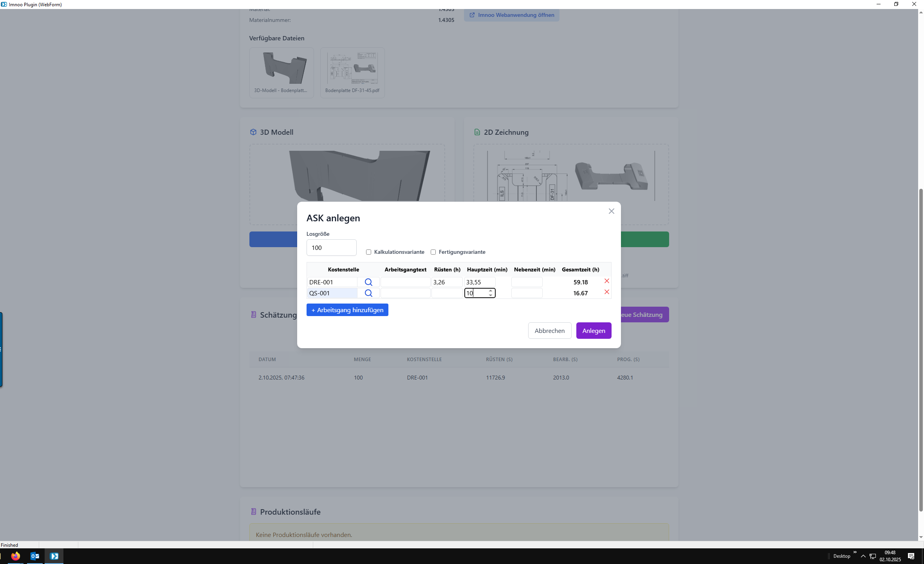Close the ASK anlegen dialog

(611, 211)
